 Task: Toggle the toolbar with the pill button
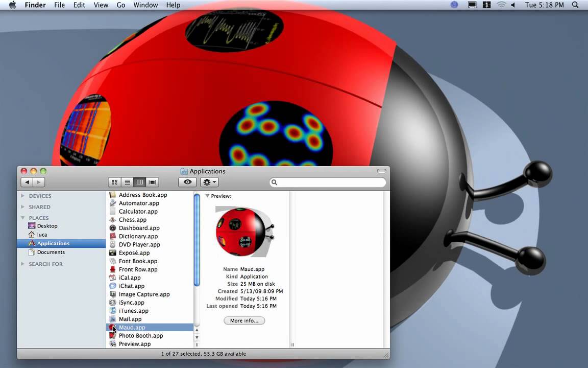(x=381, y=171)
